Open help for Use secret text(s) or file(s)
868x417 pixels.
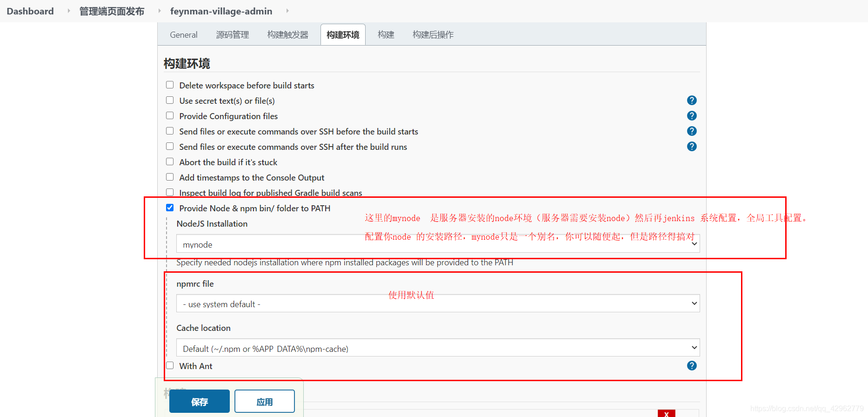click(692, 101)
